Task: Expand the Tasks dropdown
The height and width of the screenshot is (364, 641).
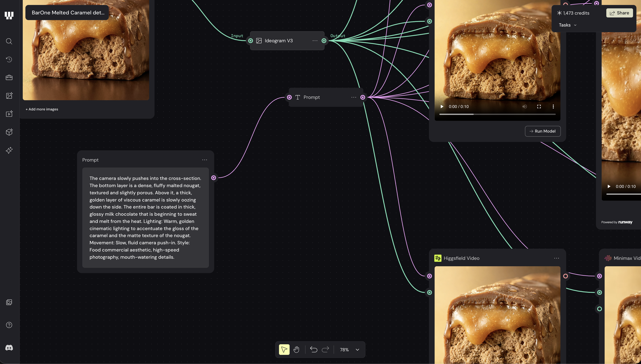Action: coord(567,25)
